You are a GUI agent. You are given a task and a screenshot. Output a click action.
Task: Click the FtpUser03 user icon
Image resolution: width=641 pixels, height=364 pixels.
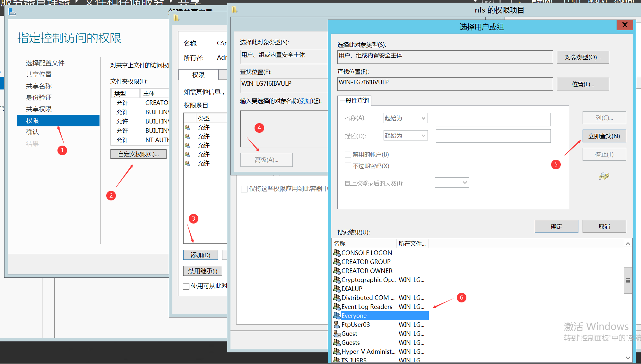click(x=337, y=325)
